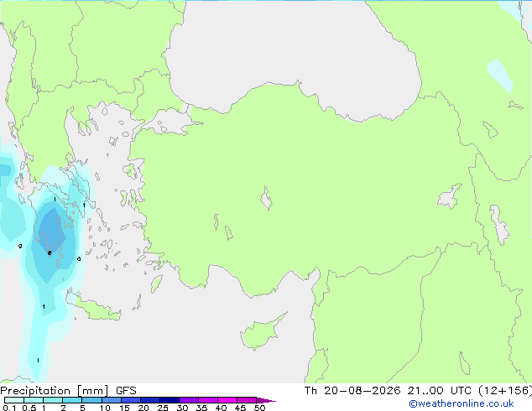This screenshot has height=411, width=532.
Task: Select the '30' legend value
Action: pos(182,408)
